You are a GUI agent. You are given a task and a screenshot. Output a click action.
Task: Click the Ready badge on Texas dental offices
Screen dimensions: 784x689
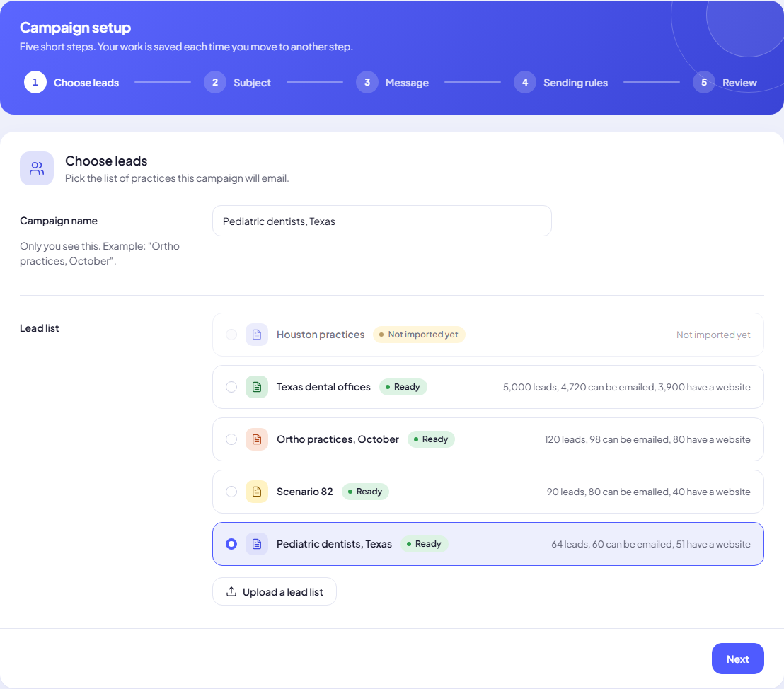(x=403, y=387)
